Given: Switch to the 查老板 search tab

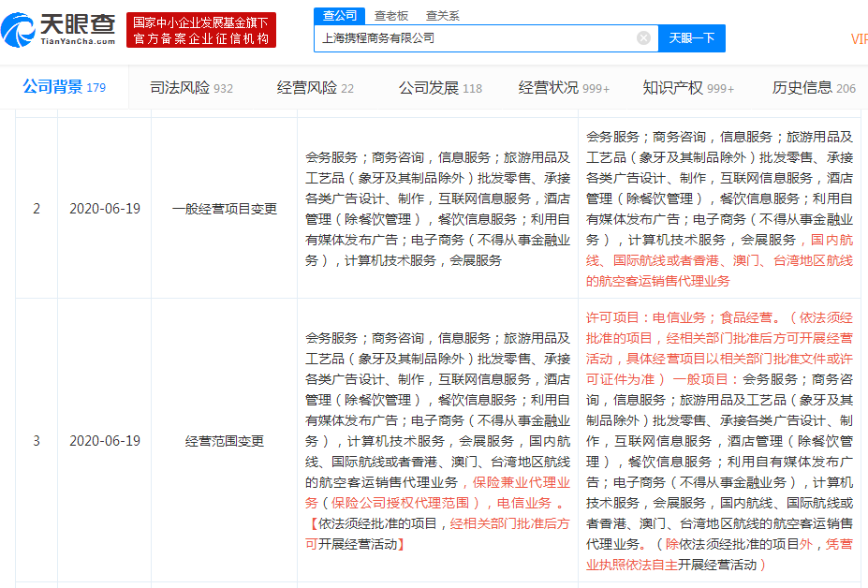Looking at the screenshot, I should [x=390, y=15].
